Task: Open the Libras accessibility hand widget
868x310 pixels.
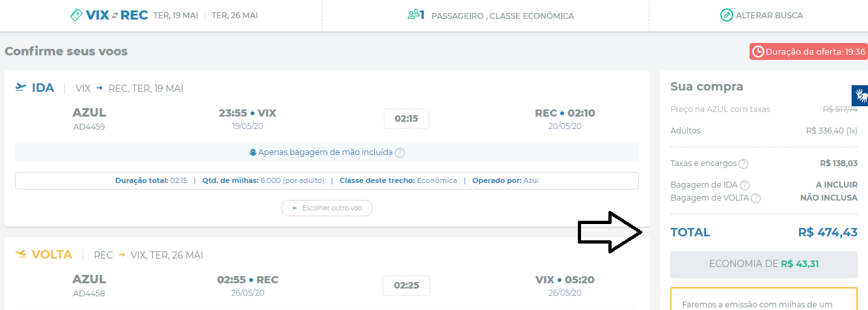Action: coord(860,95)
